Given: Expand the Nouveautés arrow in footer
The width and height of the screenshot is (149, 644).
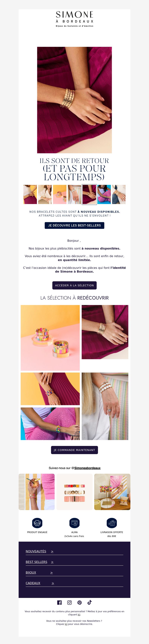Looking at the screenshot, I should pos(52,551).
